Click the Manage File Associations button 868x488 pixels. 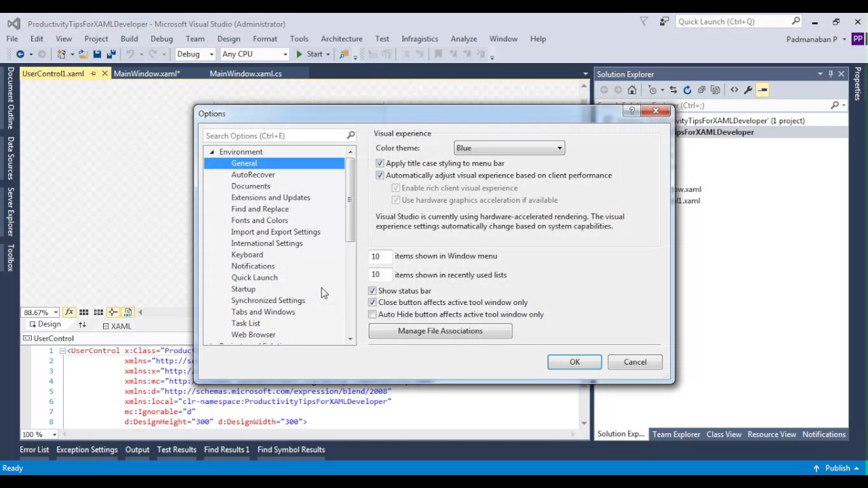tap(440, 331)
